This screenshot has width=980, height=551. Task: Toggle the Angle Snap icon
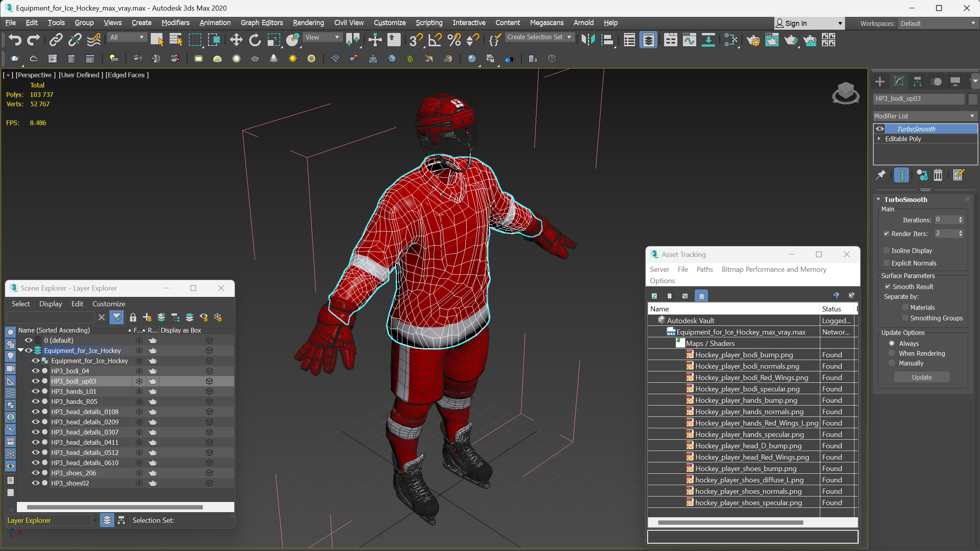(x=435, y=40)
